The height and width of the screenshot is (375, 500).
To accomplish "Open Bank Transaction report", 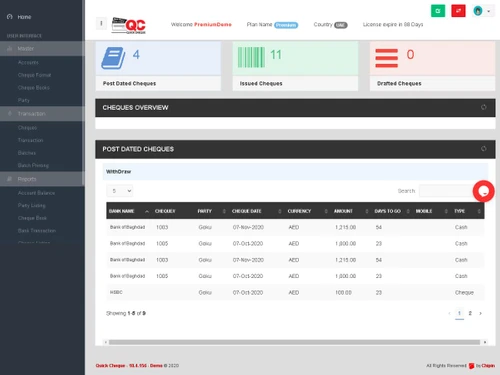I will click(37, 231).
